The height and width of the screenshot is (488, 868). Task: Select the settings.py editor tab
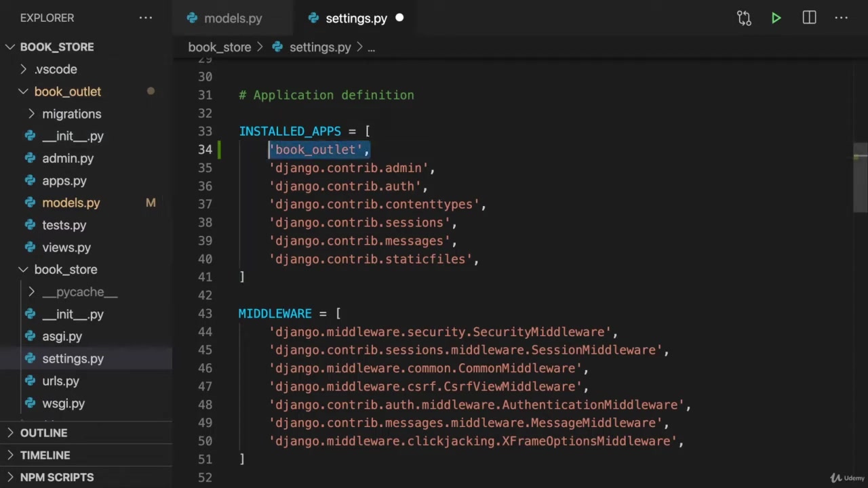pyautogui.click(x=355, y=18)
